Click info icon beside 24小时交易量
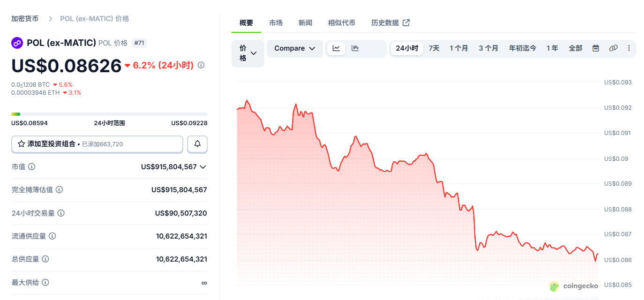 (61, 213)
